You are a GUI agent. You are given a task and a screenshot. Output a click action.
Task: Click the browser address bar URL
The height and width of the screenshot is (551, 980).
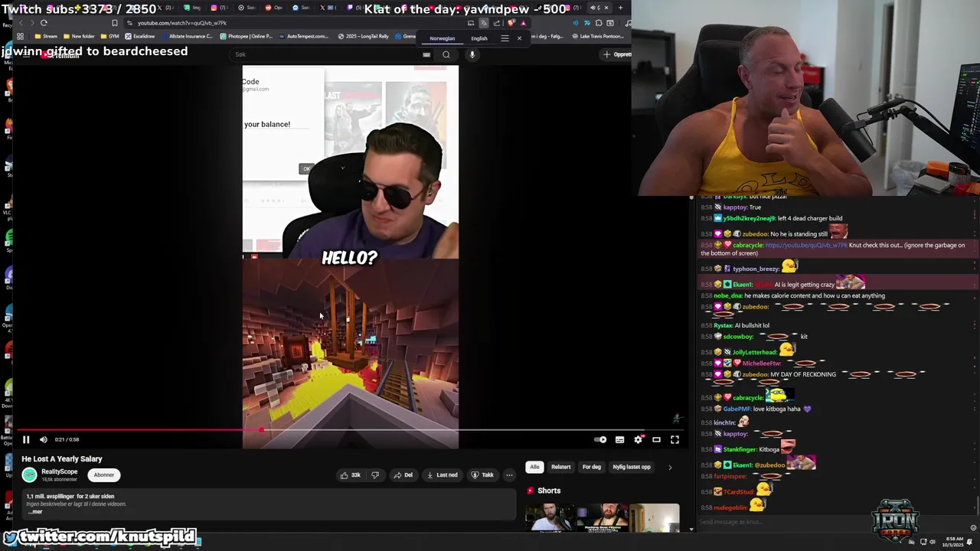(x=182, y=23)
